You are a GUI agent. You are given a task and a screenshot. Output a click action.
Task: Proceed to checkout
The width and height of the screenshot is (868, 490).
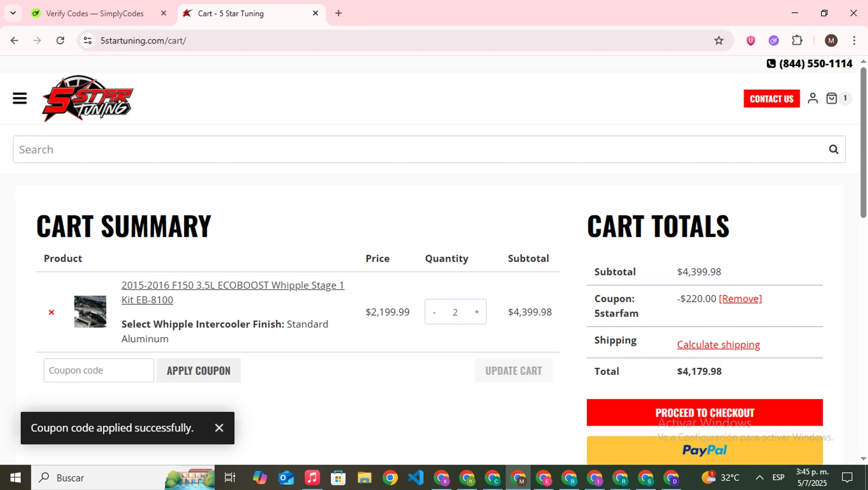click(x=705, y=412)
